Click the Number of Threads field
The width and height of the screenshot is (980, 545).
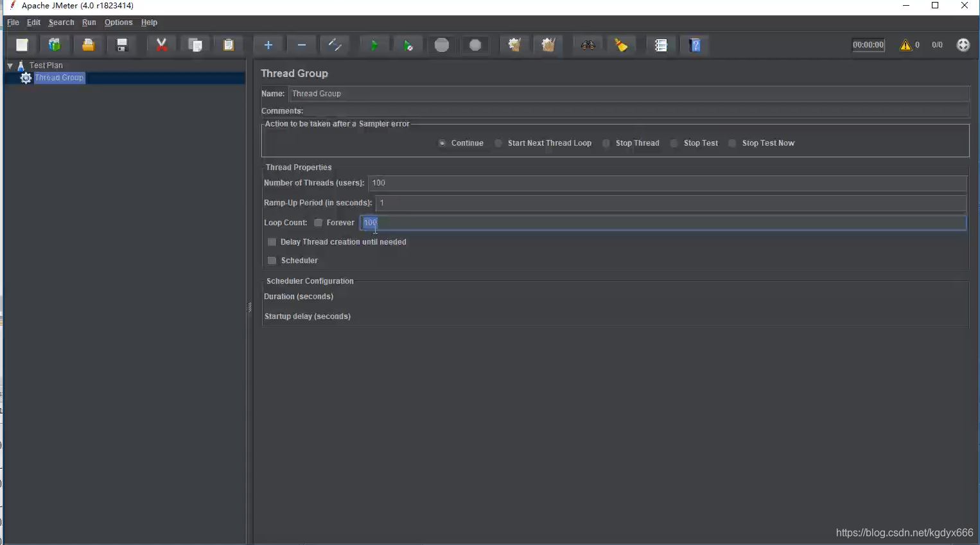click(667, 183)
